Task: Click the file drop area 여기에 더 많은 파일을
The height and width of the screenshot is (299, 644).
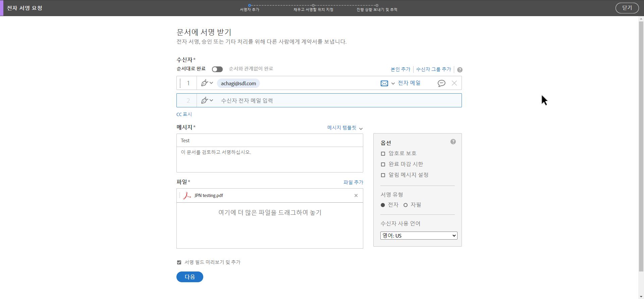Action: [270, 226]
